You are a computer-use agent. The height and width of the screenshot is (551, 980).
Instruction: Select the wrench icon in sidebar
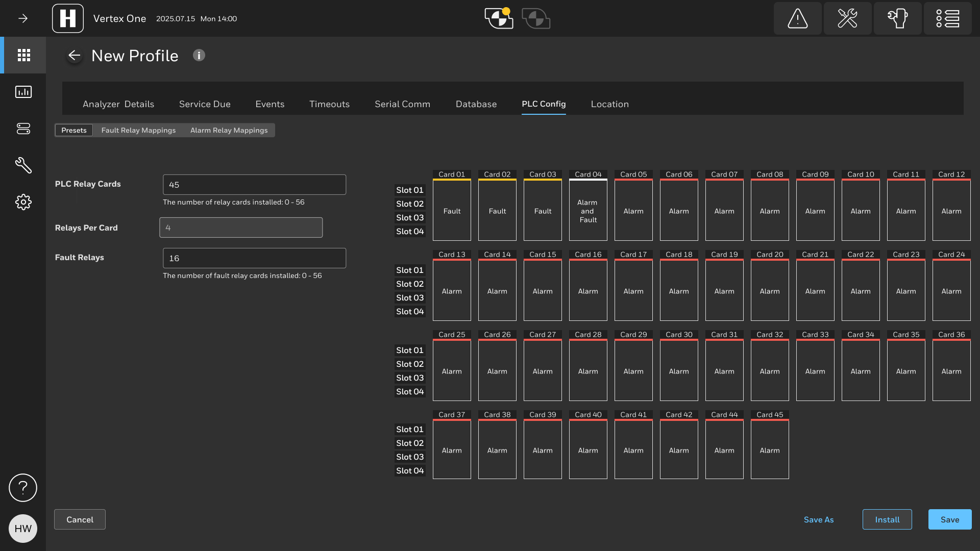(x=23, y=165)
